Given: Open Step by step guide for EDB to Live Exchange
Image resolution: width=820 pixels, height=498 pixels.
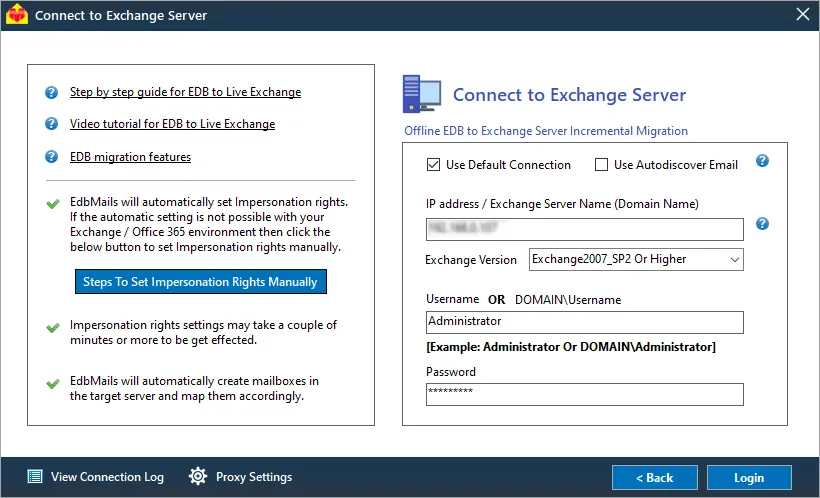Looking at the screenshot, I should click(x=186, y=92).
